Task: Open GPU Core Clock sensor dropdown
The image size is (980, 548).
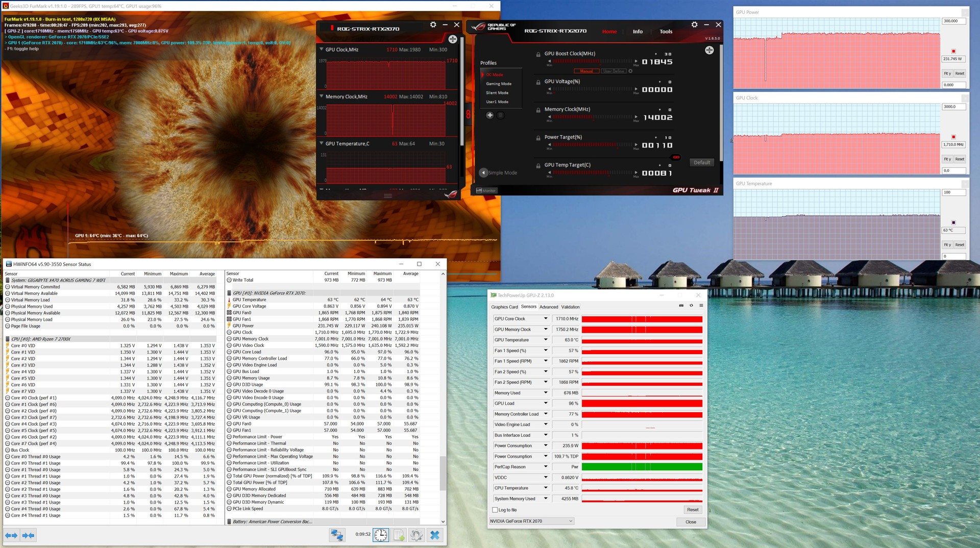Action: [x=546, y=319]
